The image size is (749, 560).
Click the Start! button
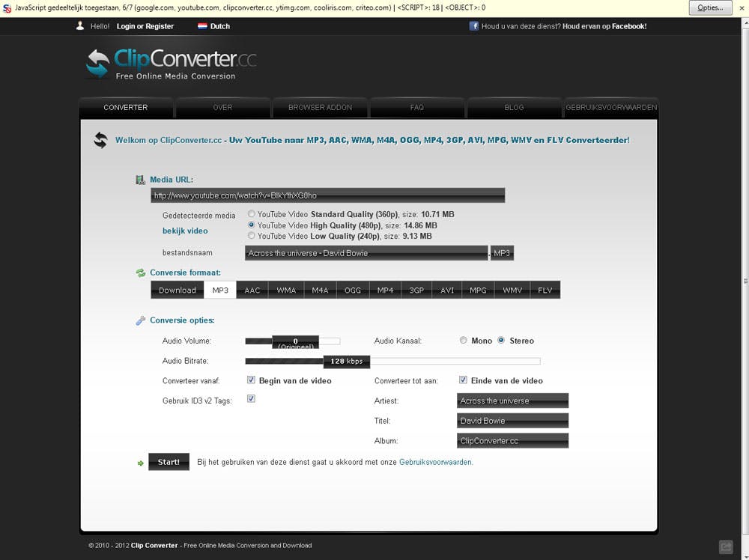[x=169, y=462]
